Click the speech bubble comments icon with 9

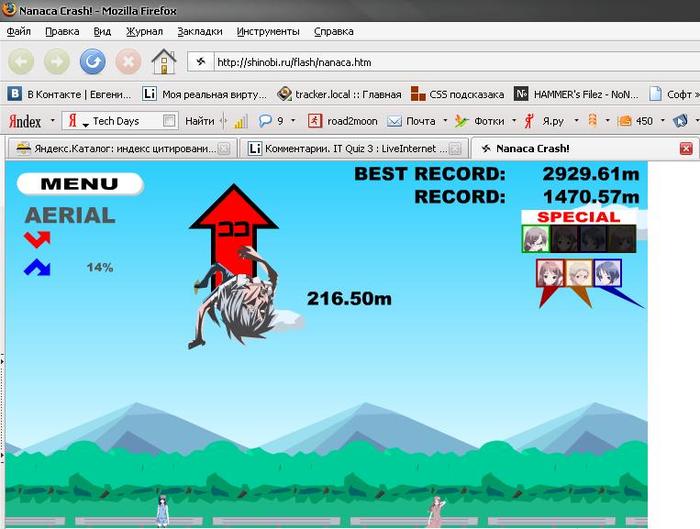(271, 121)
